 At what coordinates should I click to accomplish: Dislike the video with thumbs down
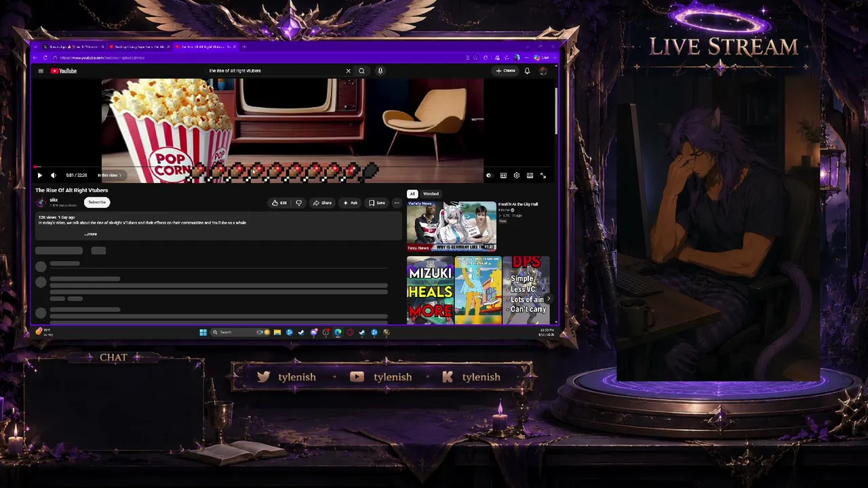click(x=298, y=203)
